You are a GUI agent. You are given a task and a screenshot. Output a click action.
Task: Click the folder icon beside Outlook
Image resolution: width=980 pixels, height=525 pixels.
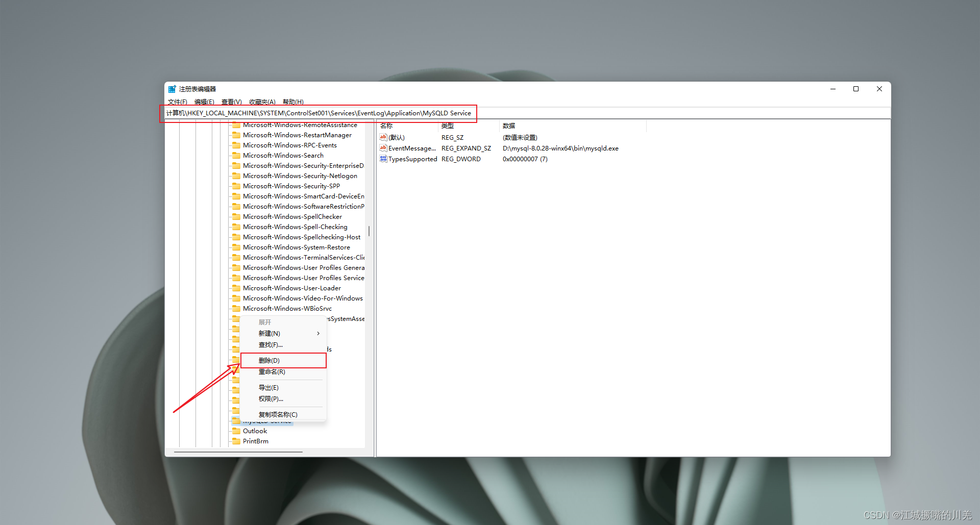[x=236, y=431]
